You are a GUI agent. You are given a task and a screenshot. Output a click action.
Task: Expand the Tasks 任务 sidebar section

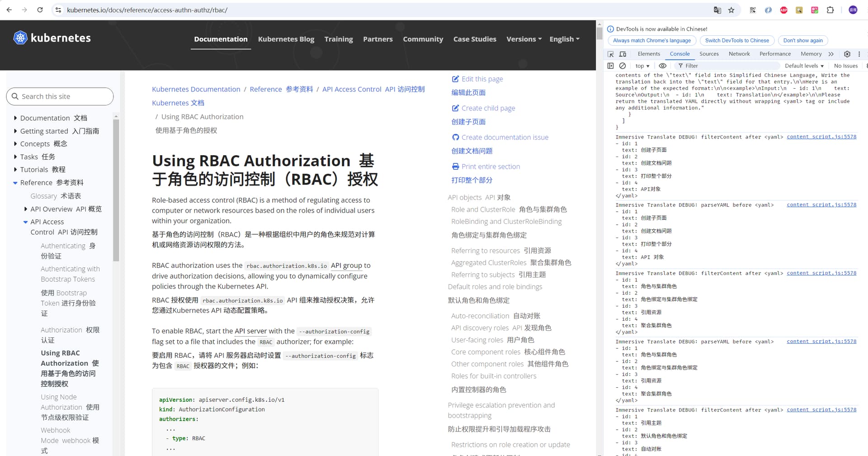click(15, 157)
